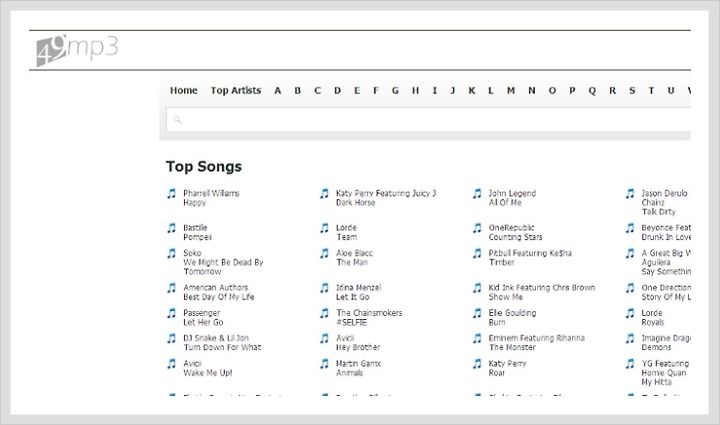Click music note icon beside The Chainsmokers
Image resolution: width=720 pixels, height=425 pixels.
[x=324, y=313]
